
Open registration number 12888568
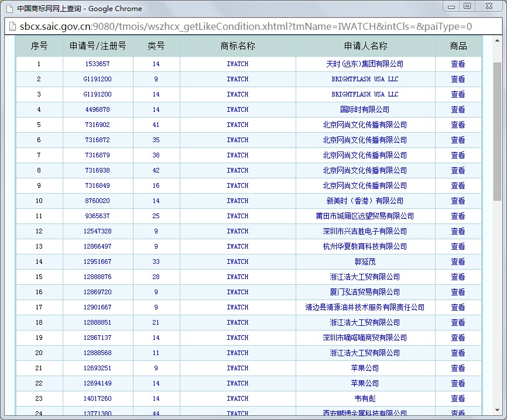[97, 353]
